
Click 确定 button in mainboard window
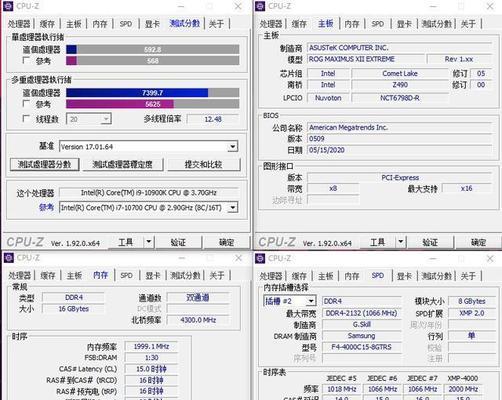(x=478, y=242)
